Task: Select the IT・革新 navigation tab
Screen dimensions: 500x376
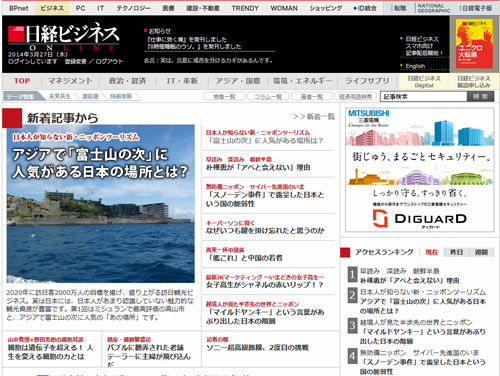Action: point(182,81)
